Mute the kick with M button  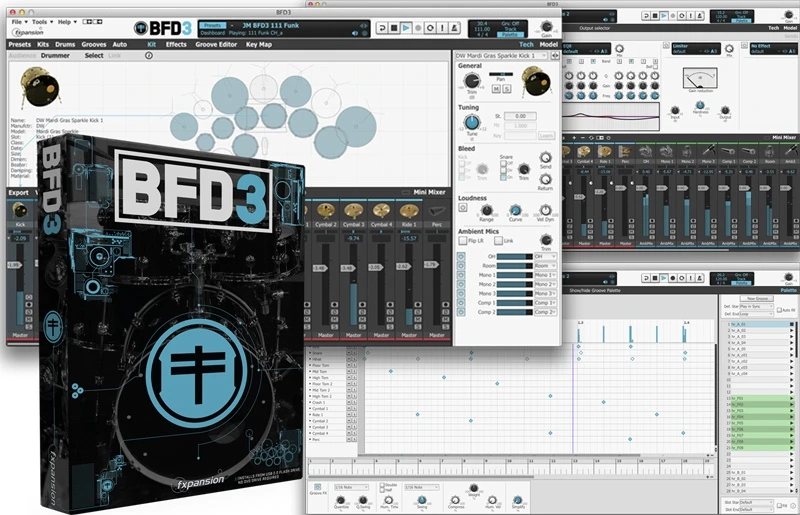click(x=496, y=89)
